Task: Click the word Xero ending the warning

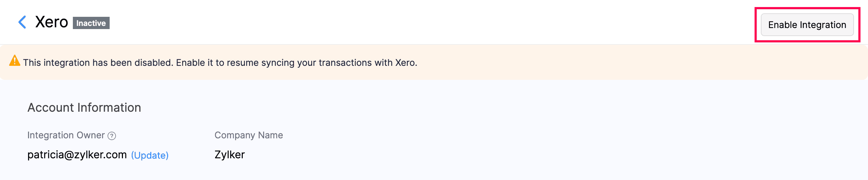Action: [406, 63]
